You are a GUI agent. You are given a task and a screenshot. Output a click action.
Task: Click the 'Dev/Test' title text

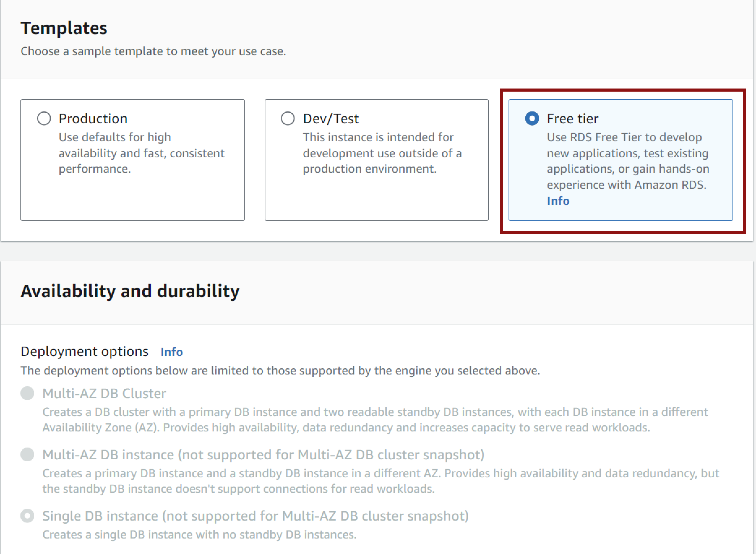tap(331, 119)
